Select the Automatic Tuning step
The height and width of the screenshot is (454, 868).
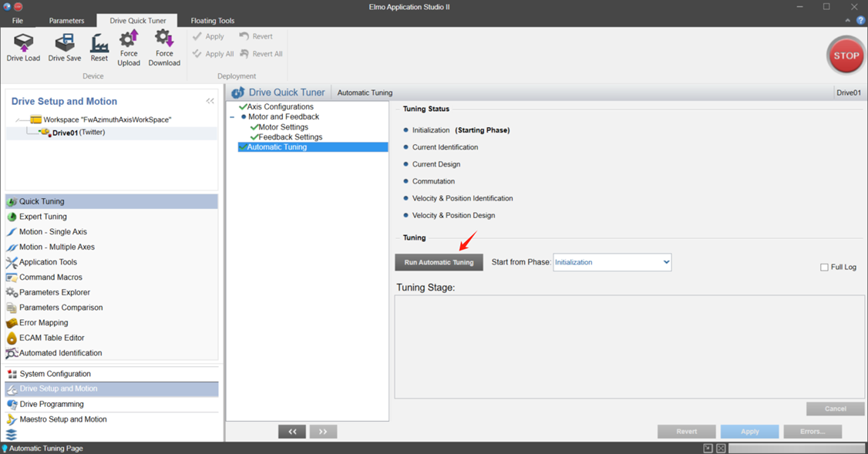coord(313,146)
